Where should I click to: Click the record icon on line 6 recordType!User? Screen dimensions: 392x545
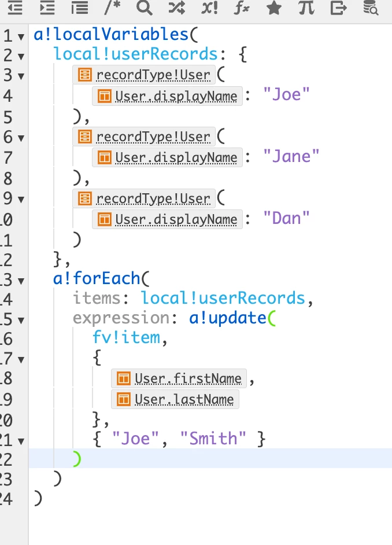pos(85,137)
